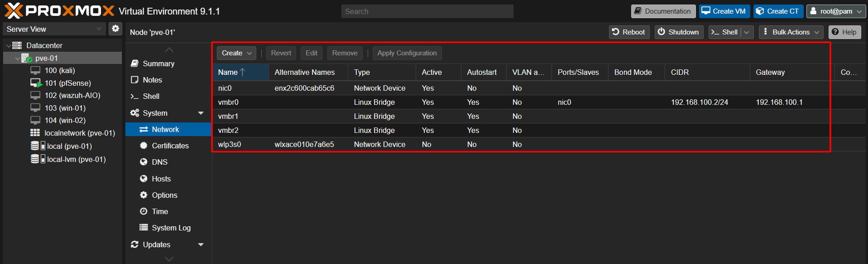
Task: Click the Documentation button
Action: click(x=663, y=11)
